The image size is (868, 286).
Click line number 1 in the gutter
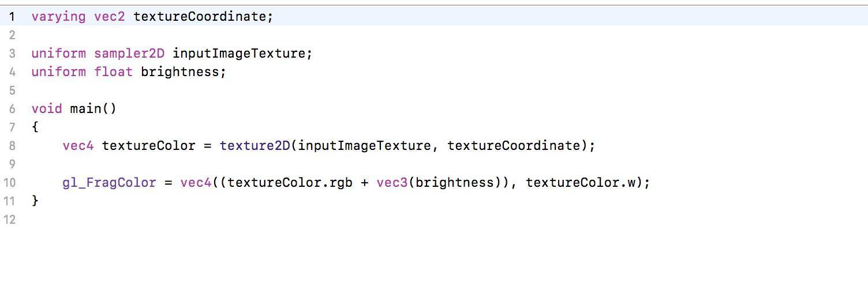(x=12, y=17)
